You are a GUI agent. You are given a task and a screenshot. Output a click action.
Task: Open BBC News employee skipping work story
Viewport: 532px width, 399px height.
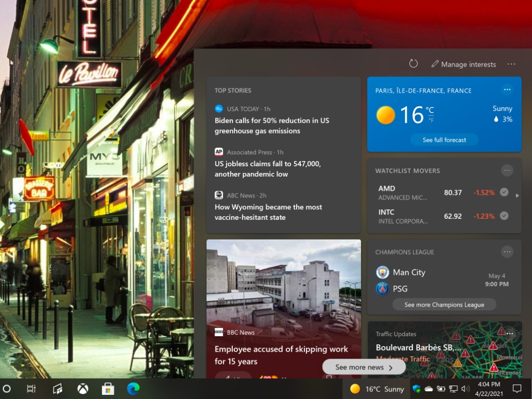282,355
